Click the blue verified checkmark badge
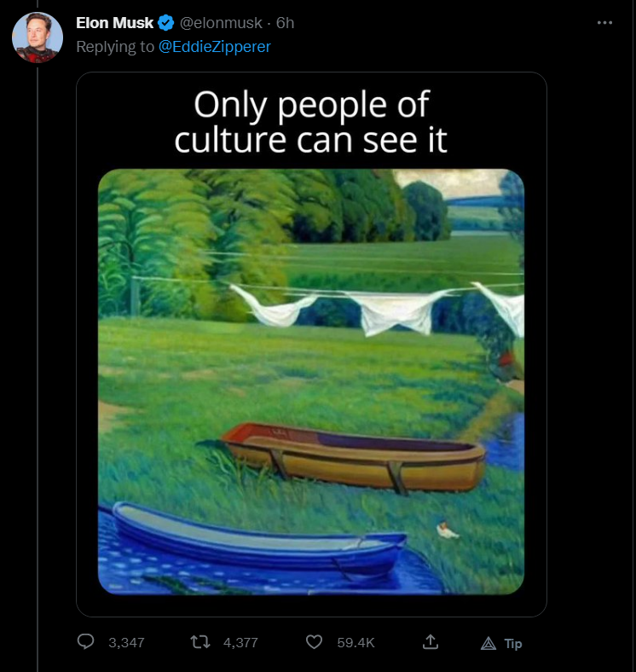This screenshot has width=636, height=672. point(166,23)
